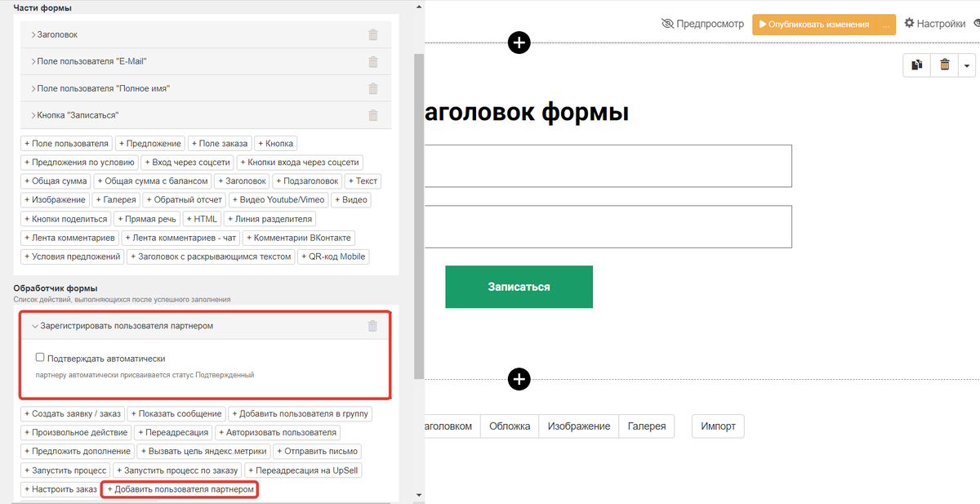Add "Переадресация" action
980x504 pixels.
pos(174,432)
